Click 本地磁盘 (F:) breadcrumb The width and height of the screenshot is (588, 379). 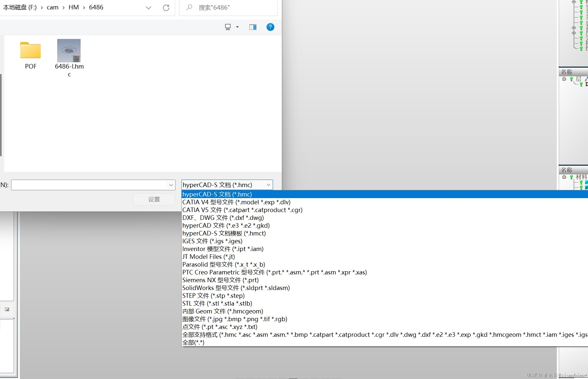pyautogui.click(x=20, y=7)
